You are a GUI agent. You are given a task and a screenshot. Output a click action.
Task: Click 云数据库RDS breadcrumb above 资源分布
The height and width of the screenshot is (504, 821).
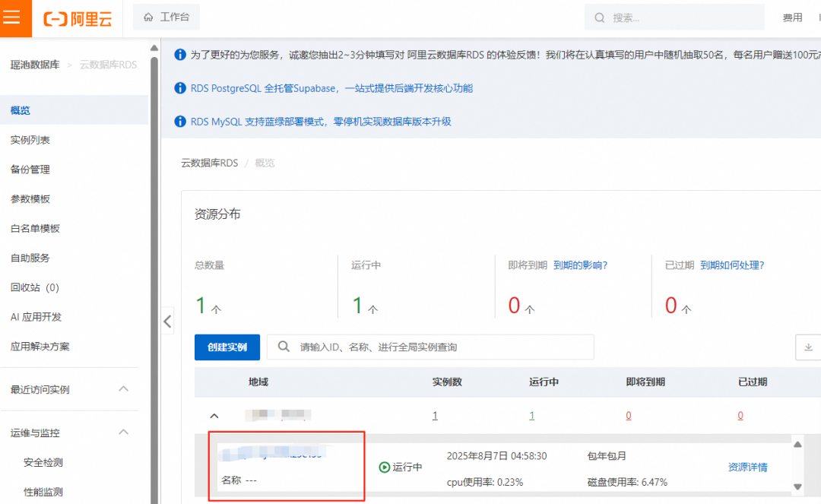pos(210,163)
